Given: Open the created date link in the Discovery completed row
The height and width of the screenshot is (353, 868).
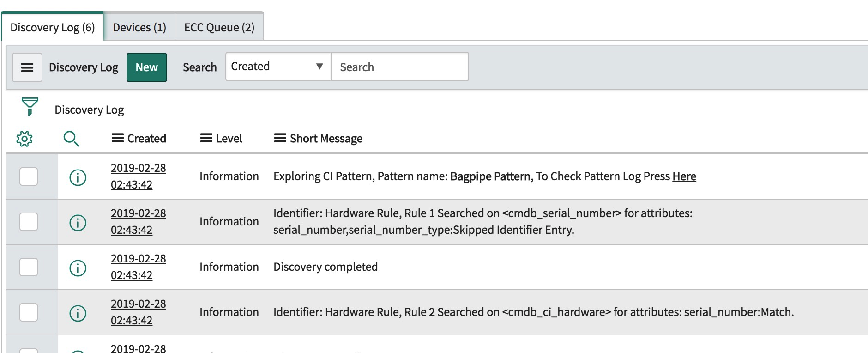Looking at the screenshot, I should coord(138,267).
